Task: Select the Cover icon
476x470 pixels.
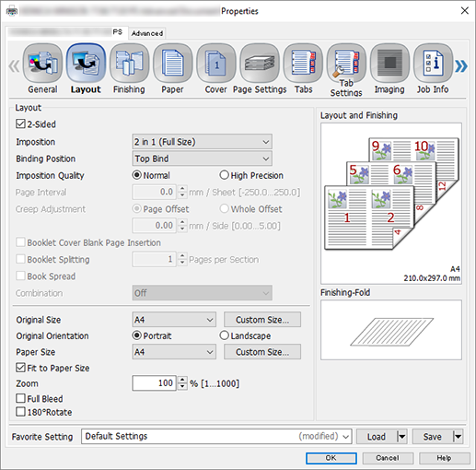Action: (x=216, y=64)
